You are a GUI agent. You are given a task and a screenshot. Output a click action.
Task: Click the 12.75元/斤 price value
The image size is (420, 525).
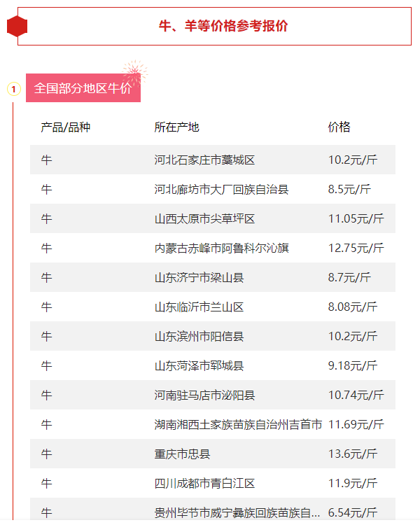[356, 248]
